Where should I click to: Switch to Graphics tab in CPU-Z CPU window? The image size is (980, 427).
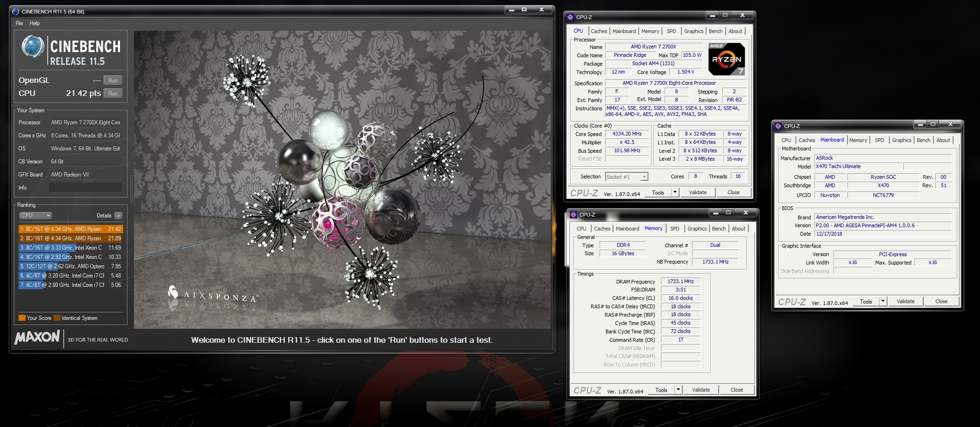(x=693, y=31)
